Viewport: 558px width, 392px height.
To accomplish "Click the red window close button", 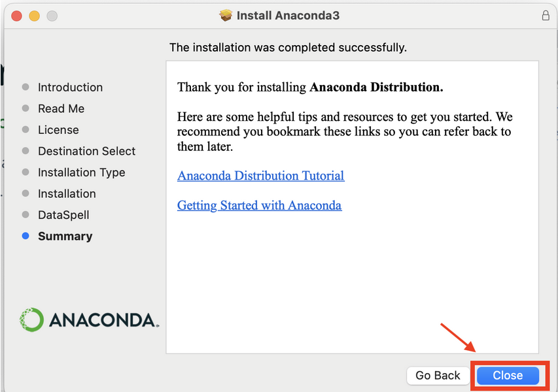I will [16, 16].
